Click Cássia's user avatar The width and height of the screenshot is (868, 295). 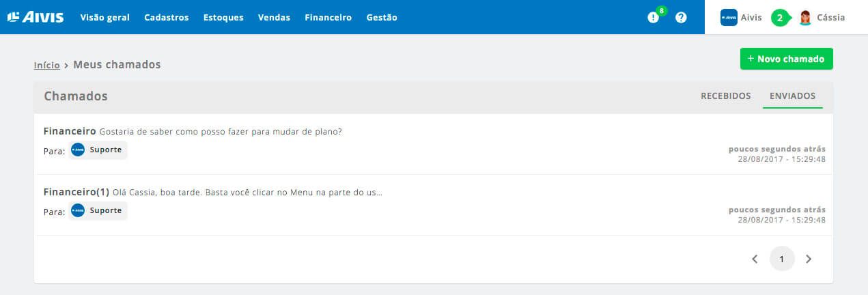[x=805, y=18]
